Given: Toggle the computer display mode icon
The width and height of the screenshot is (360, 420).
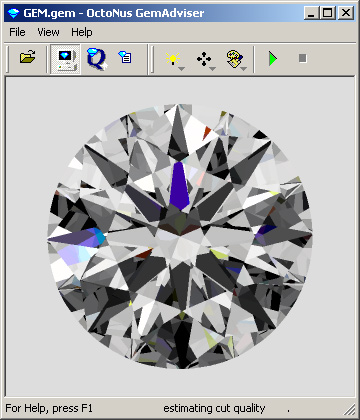Looking at the screenshot, I should (65, 59).
